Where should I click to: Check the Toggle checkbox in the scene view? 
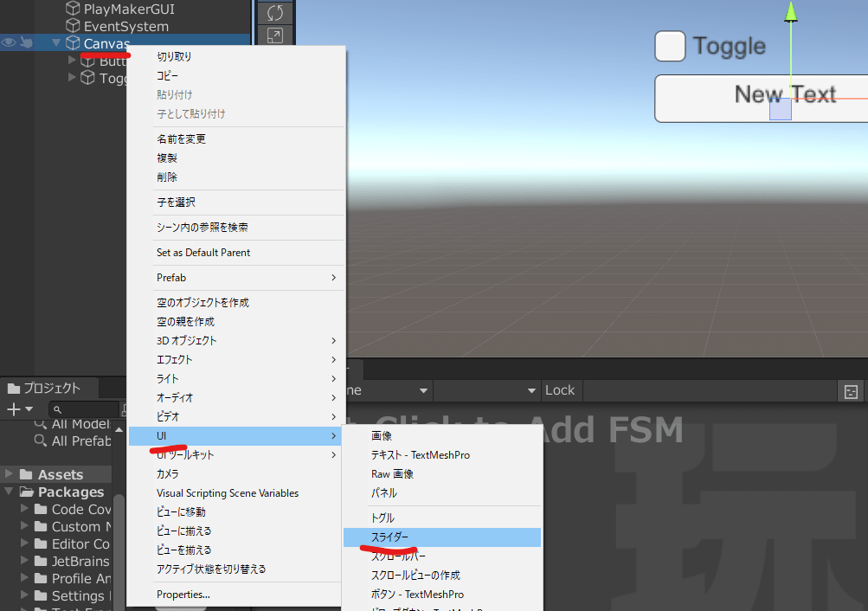(x=670, y=46)
